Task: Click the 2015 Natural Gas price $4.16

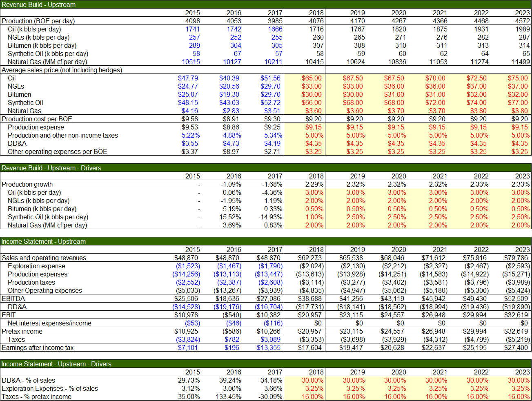Action: coord(190,111)
